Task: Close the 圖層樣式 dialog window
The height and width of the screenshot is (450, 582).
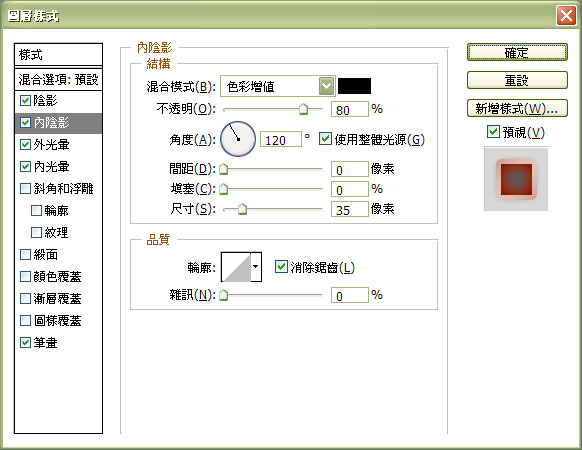Action: point(566,16)
